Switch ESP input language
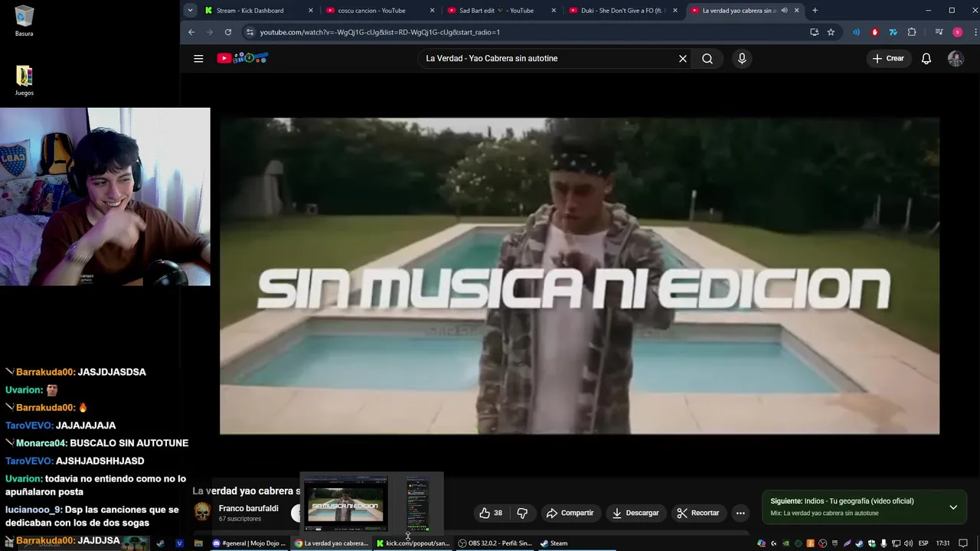The height and width of the screenshot is (551, 980). coord(923,543)
